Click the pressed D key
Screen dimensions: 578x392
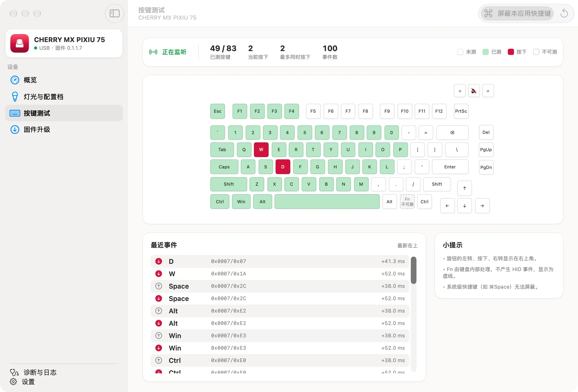[x=283, y=167]
